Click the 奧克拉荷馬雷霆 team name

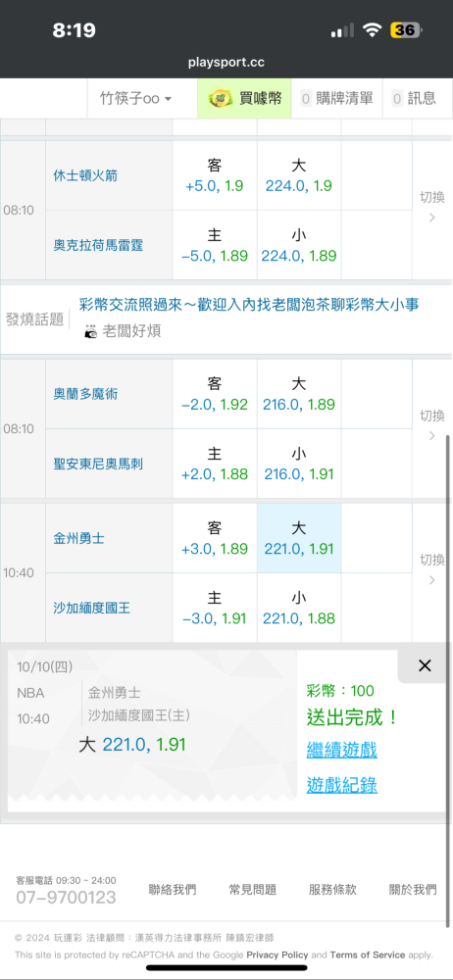tap(98, 246)
